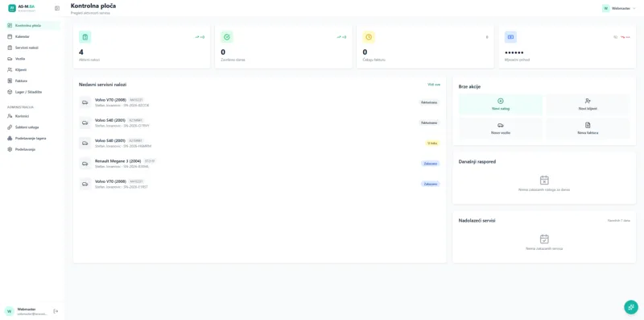Click the AS-M.BA logo icon

(x=12, y=8)
